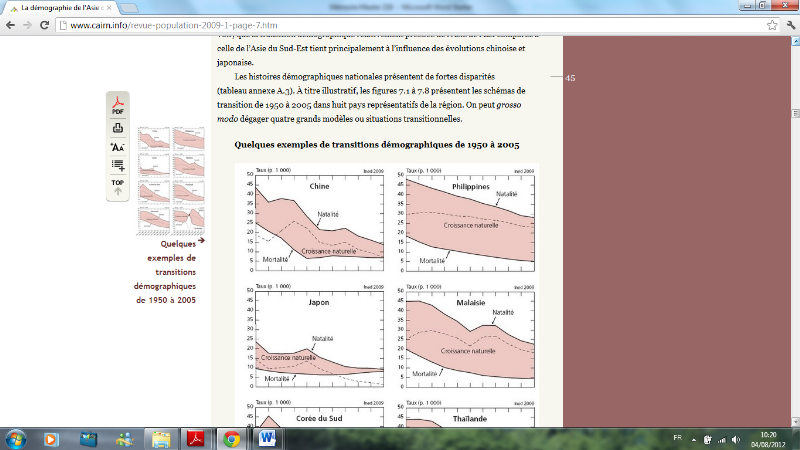Open volume control speaker icon
Image resolution: width=800 pixels, height=450 pixels.
(x=736, y=439)
